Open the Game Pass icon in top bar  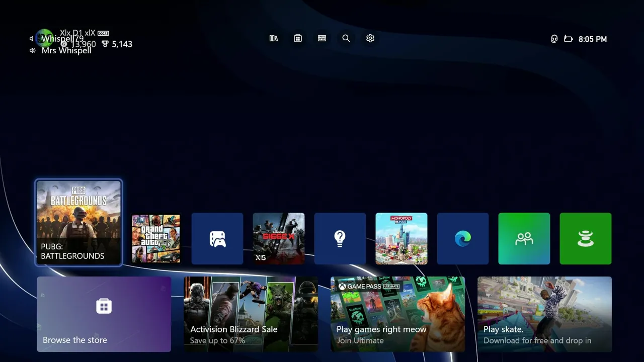click(322, 38)
